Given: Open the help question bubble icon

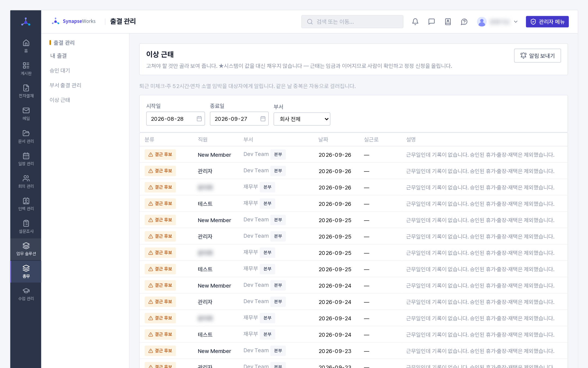Looking at the screenshot, I should coord(464,22).
